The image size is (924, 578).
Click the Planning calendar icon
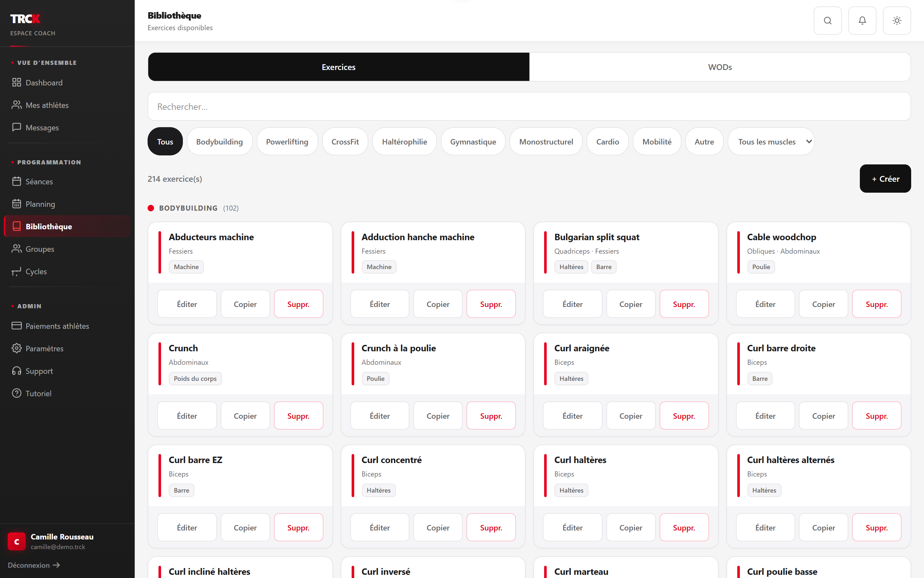coord(16,204)
